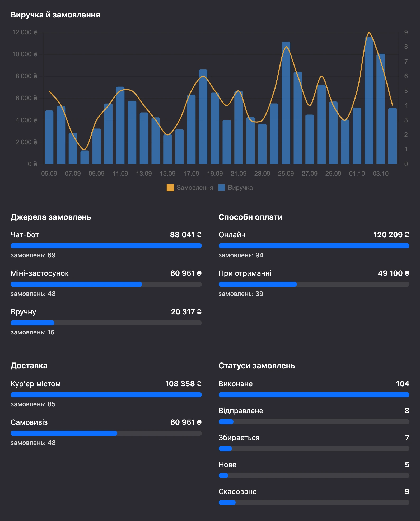Click the Виручка legend label
This screenshot has width=420, height=521.
coord(240,188)
